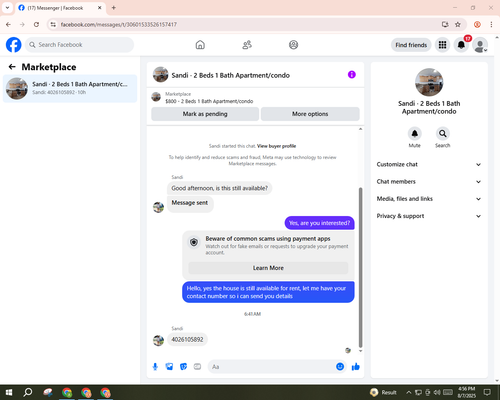Viewport: 500px width, 400px height.
Task: Open the Friends icon in top navigation
Action: pyautogui.click(x=247, y=45)
